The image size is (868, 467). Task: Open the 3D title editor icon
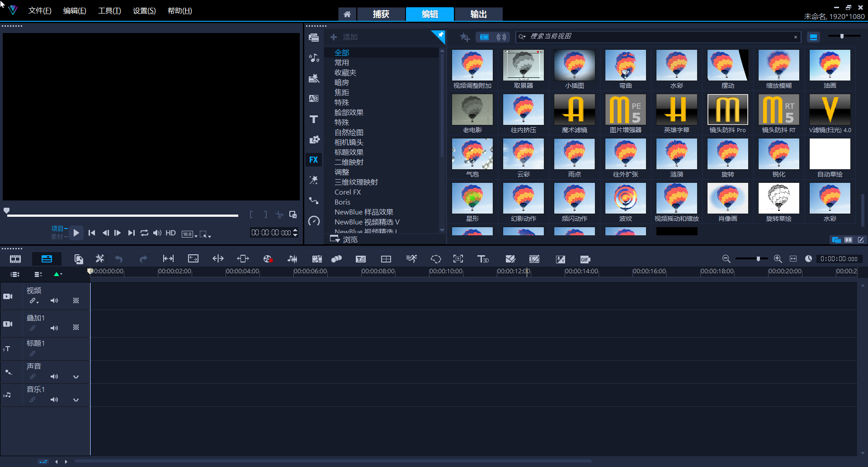pos(483,259)
